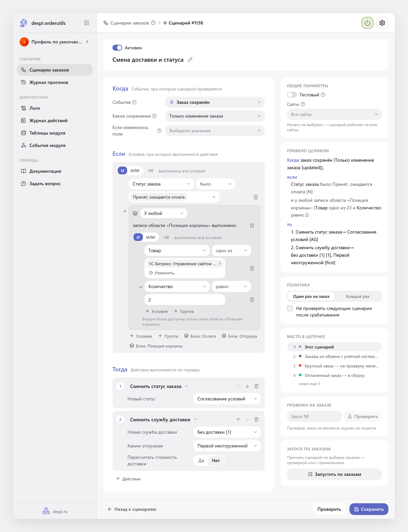Check Не проверять следующие сценарии
This screenshot has width=408, height=532.
pyautogui.click(x=290, y=308)
